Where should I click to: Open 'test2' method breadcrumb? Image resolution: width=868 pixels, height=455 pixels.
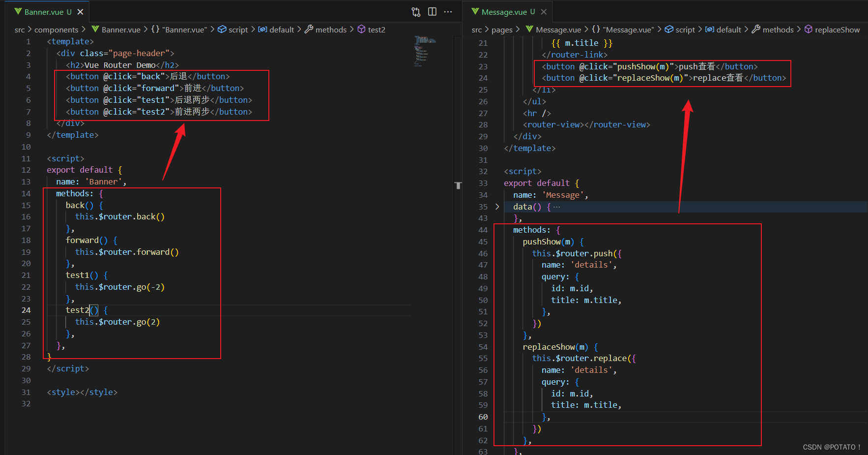coord(371,30)
